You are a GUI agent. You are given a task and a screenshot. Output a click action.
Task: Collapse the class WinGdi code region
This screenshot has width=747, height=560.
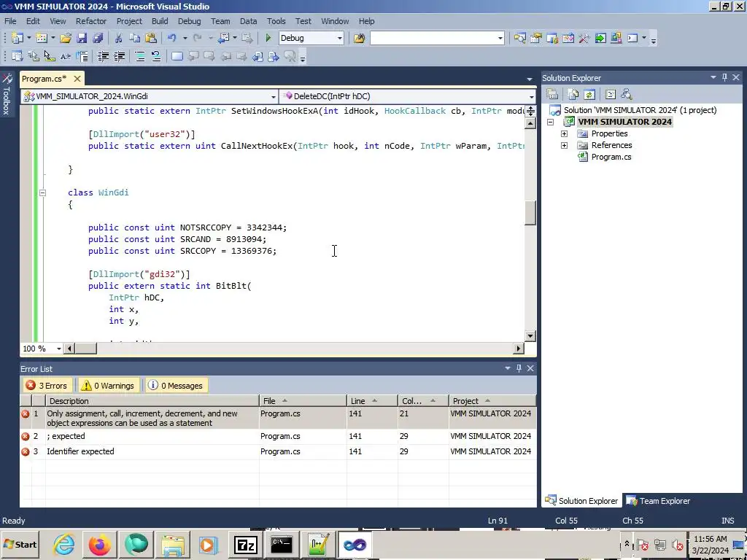click(42, 192)
